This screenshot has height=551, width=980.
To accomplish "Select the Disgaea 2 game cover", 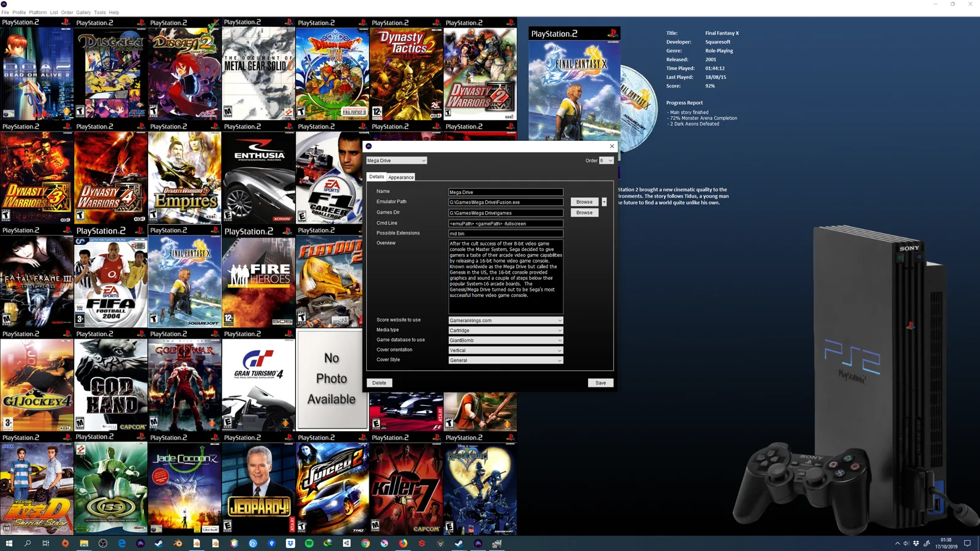I will 184,69.
